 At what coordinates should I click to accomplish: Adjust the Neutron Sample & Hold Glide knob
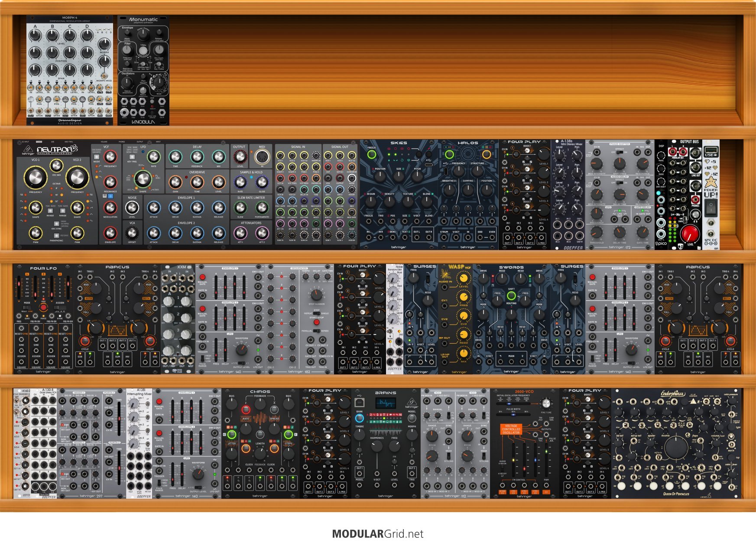262,182
